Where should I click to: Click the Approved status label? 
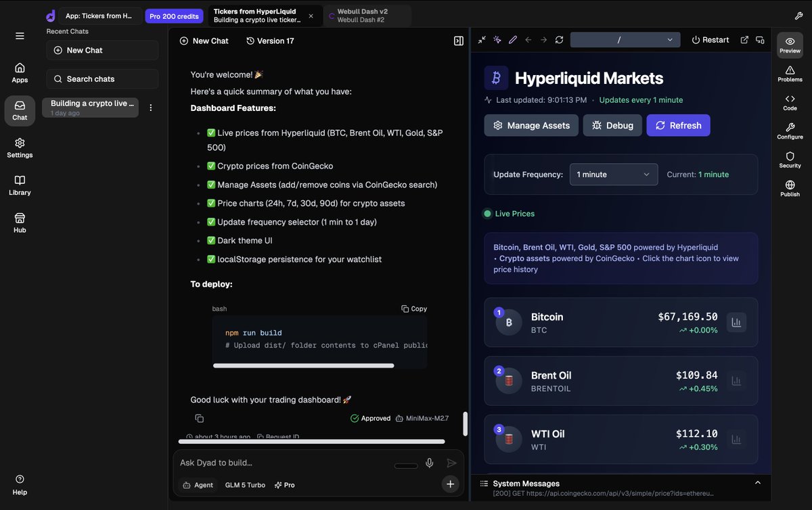pos(370,419)
